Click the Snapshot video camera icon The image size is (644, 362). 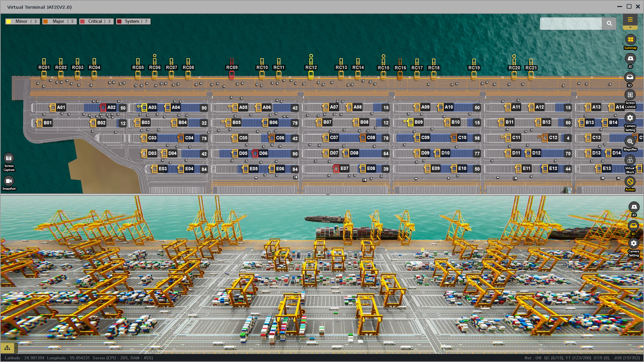pos(9,181)
